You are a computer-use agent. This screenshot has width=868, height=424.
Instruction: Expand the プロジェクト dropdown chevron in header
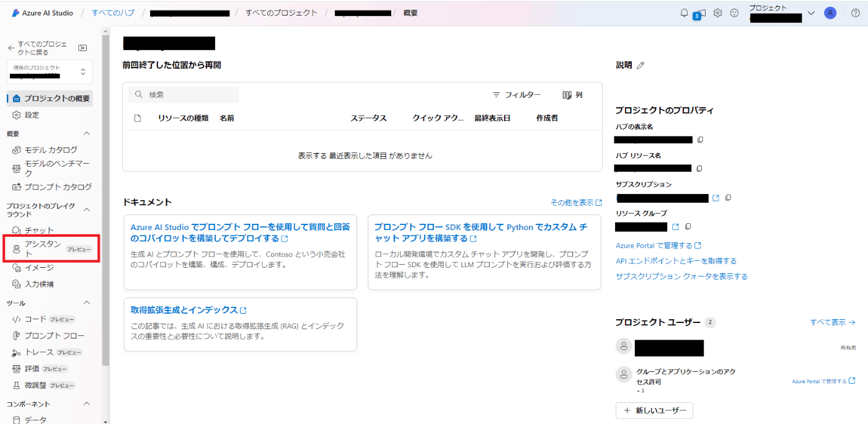tap(811, 13)
